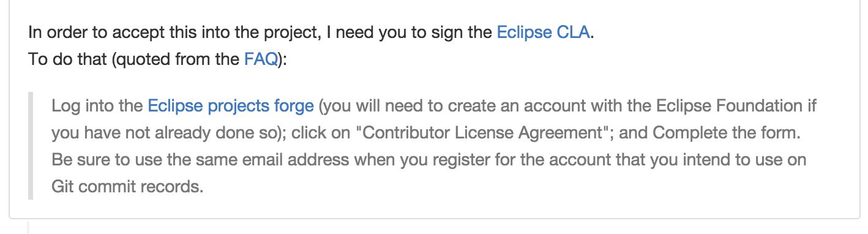Open the Eclipse projects forge link
Screen dimensions: 868x234
tap(231, 106)
